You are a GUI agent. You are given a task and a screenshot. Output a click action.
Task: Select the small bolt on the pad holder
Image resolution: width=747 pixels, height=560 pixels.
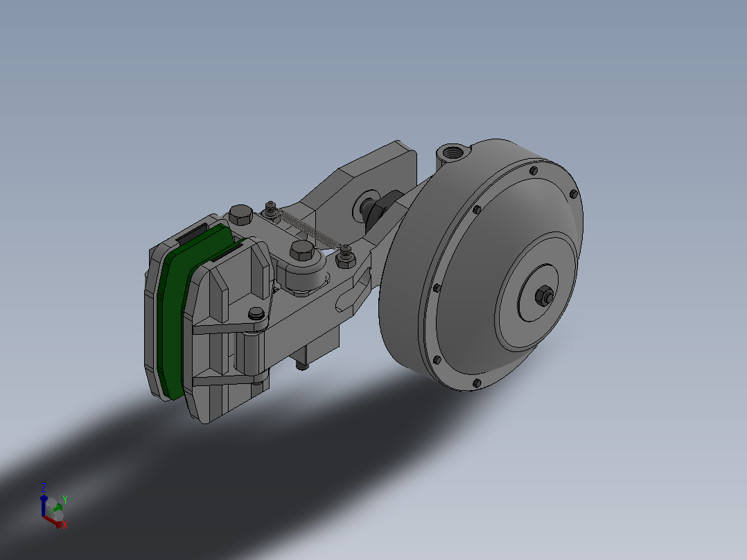click(x=256, y=313)
